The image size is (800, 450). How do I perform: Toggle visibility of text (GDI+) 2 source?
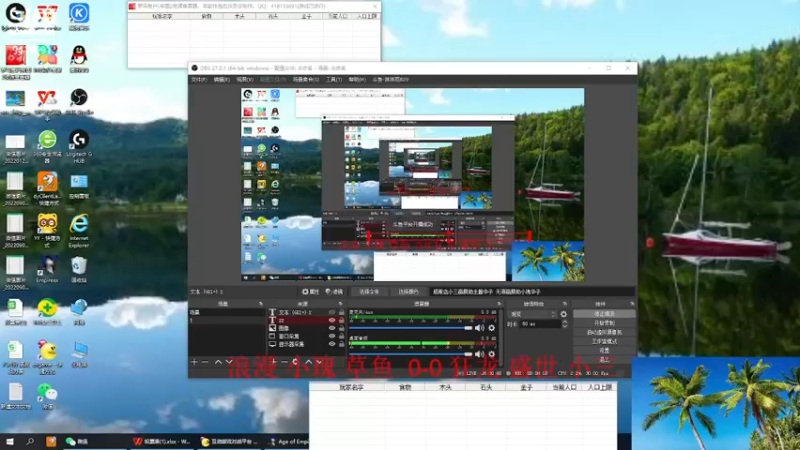coord(332,312)
